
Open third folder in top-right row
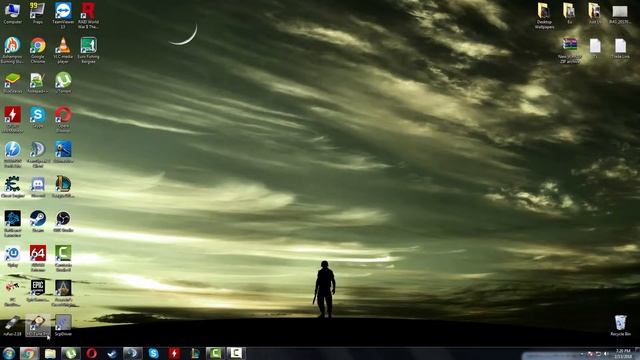pos(594,13)
